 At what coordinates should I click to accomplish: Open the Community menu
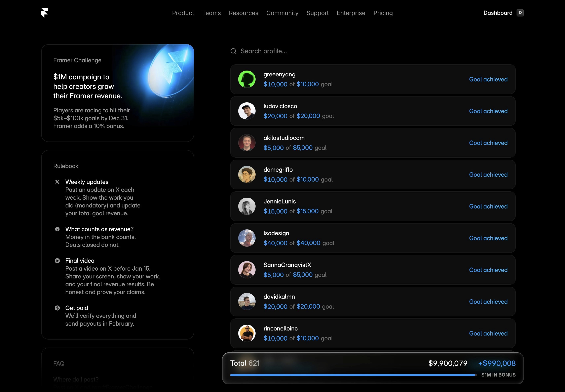coord(282,13)
